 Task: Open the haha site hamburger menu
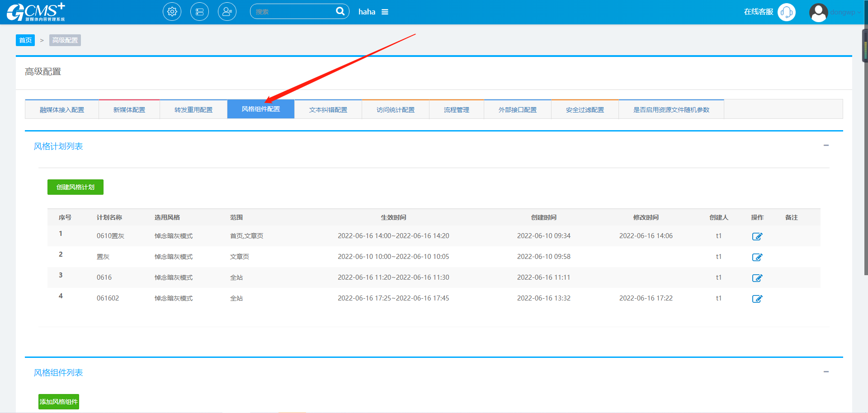pos(385,12)
